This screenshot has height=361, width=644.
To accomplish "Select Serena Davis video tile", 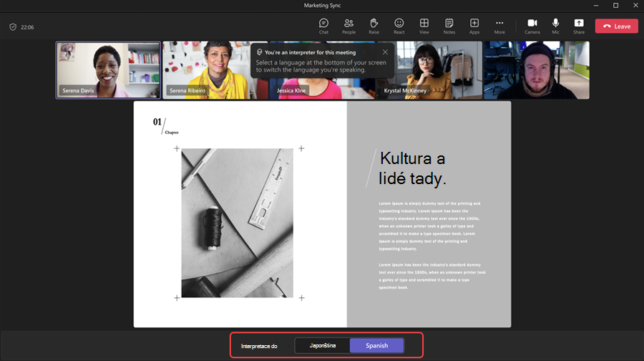I will [x=108, y=70].
